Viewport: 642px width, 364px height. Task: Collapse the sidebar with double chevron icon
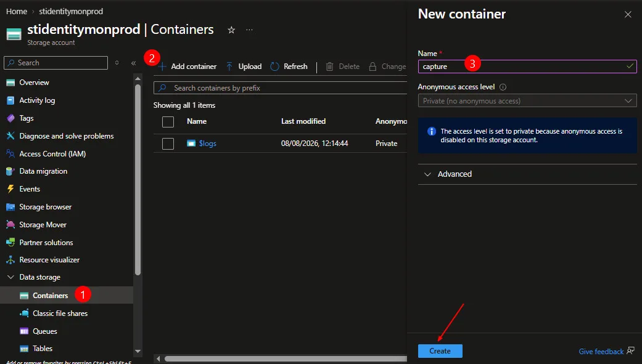(x=133, y=63)
